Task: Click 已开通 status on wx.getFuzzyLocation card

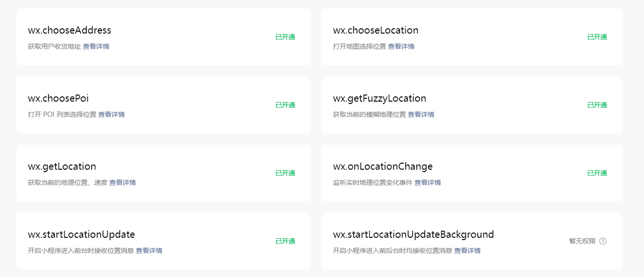Action: (x=597, y=105)
